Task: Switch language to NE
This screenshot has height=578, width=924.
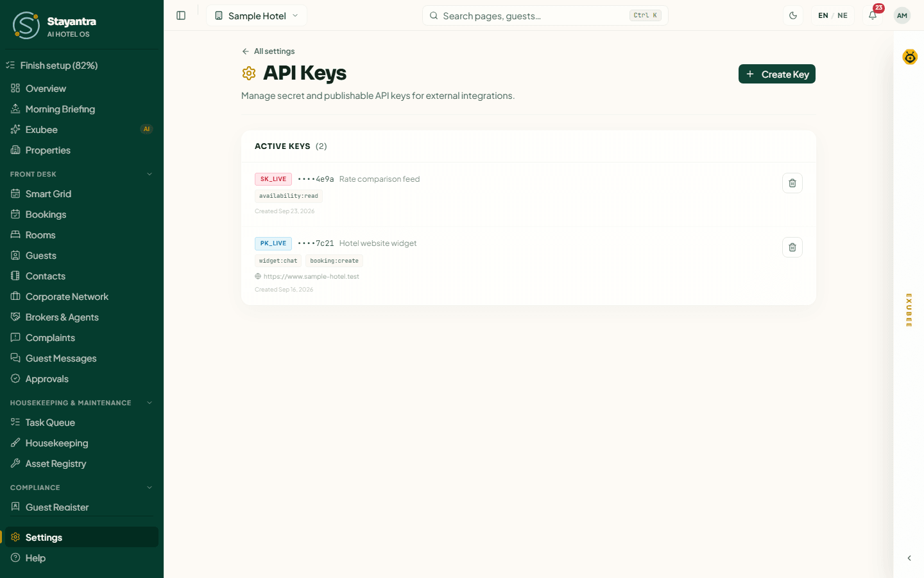Action: [x=843, y=15]
